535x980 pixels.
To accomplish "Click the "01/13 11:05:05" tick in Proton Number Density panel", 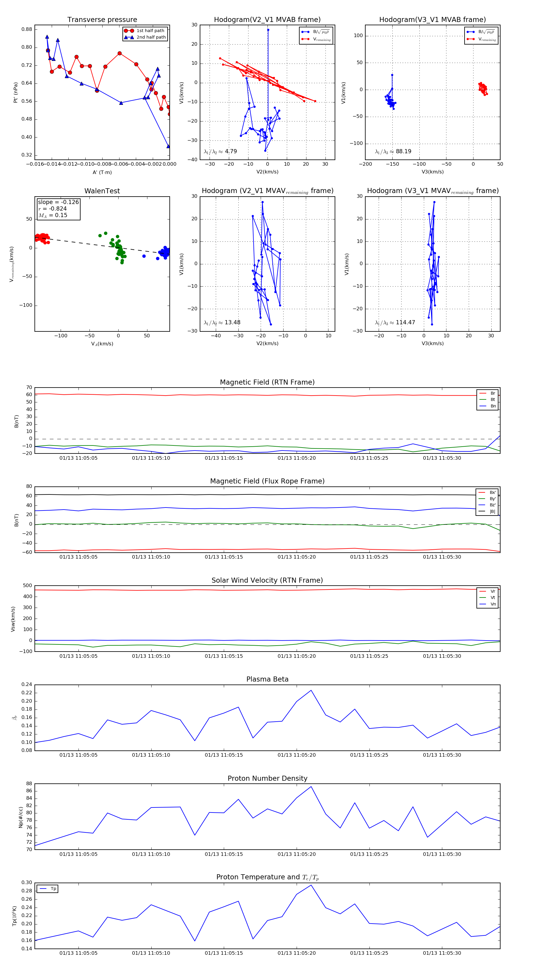I will point(78,854).
